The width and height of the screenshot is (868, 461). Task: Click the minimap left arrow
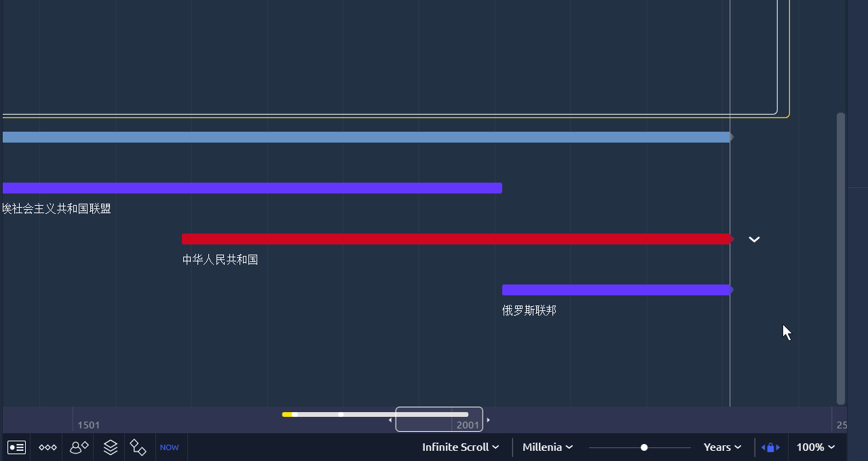390,420
